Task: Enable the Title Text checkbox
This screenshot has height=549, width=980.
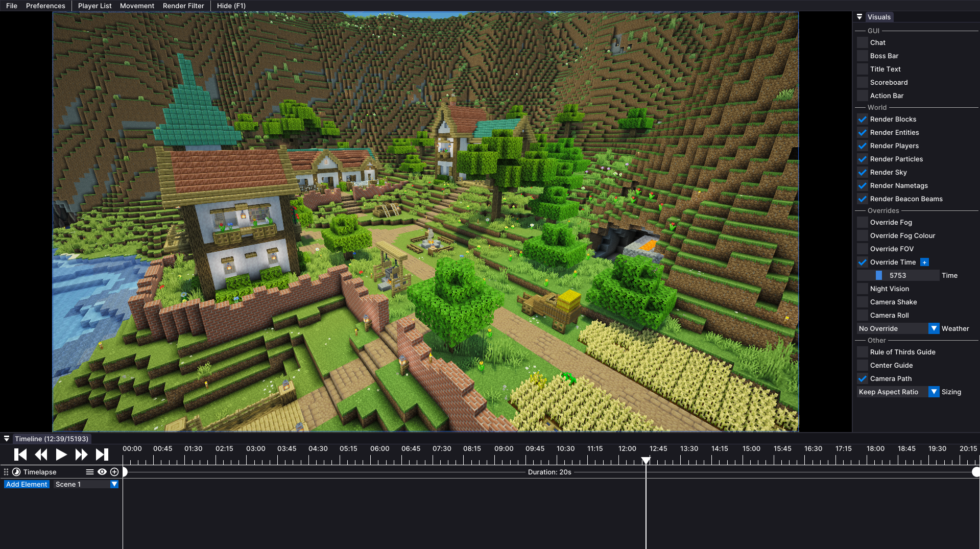Action: pos(863,69)
